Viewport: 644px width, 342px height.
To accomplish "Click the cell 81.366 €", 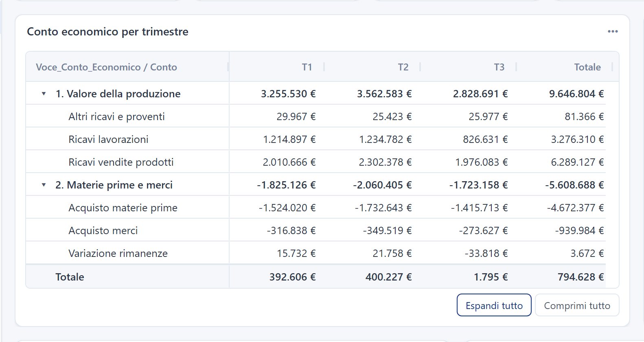I will pyautogui.click(x=584, y=117).
